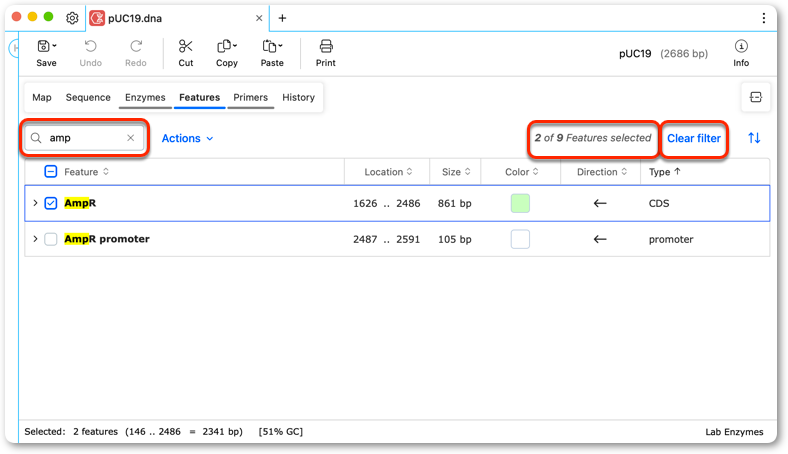Click the Copy toolbar icon
This screenshot has width=788, height=454.
point(224,46)
